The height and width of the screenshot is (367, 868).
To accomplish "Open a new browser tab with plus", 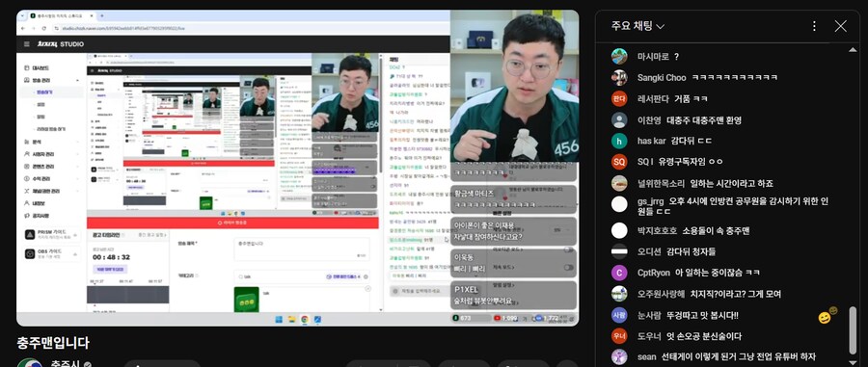I will (x=102, y=15).
